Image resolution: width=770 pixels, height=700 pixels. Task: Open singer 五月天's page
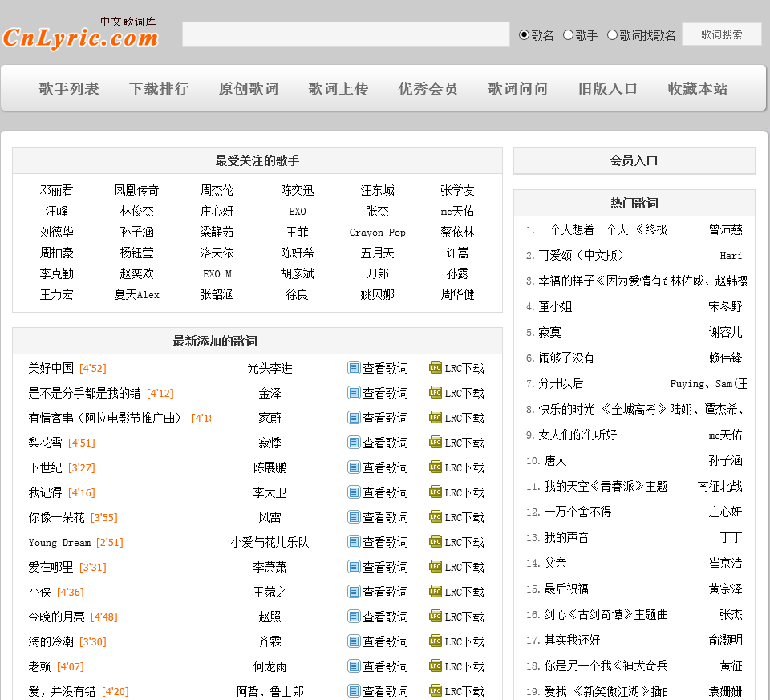pyautogui.click(x=378, y=253)
